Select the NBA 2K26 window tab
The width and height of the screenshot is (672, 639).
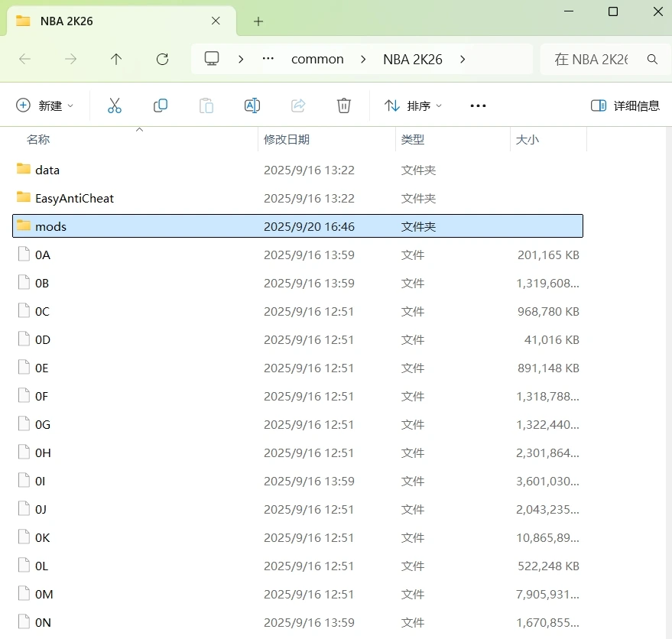(115, 21)
